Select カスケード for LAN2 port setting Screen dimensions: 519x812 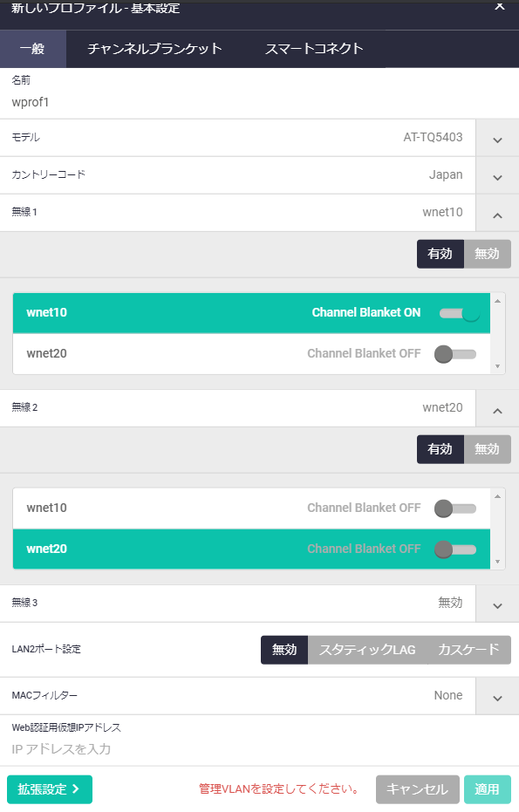click(468, 650)
